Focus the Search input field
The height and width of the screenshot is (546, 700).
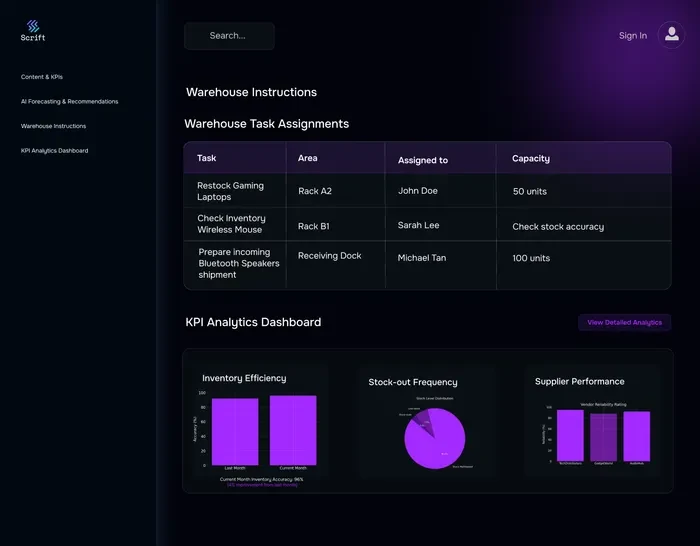click(229, 36)
